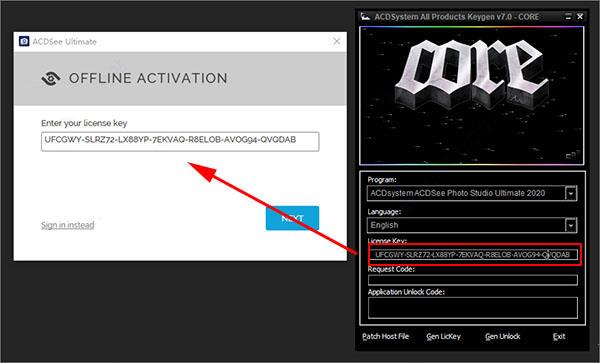The height and width of the screenshot is (363, 600).
Task: Click Gen LicKey button
Action: coord(443,337)
